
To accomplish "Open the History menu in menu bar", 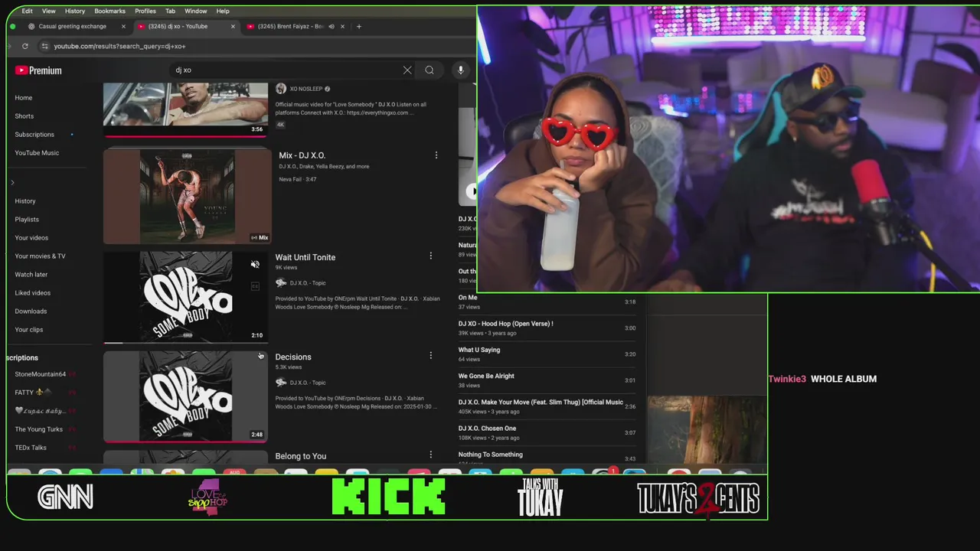I will (75, 11).
